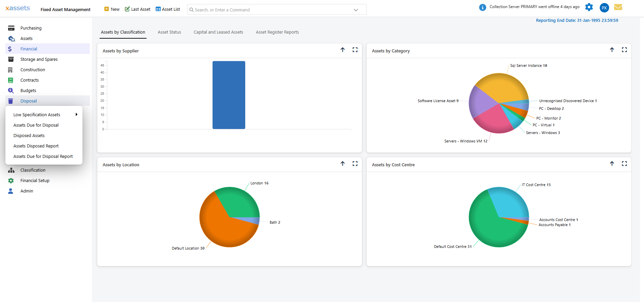Click the settings gear icon in header
The height and width of the screenshot is (306, 644).
coord(589,7)
